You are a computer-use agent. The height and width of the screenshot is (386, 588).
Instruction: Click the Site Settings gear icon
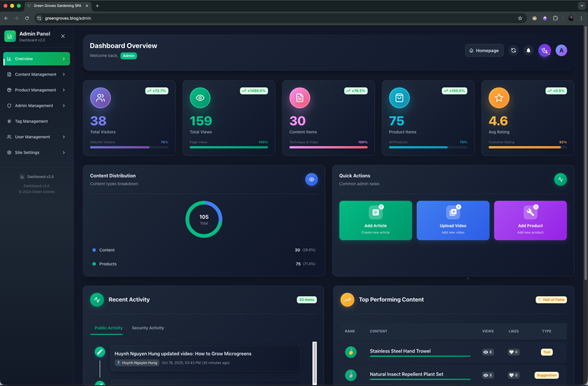(x=9, y=153)
